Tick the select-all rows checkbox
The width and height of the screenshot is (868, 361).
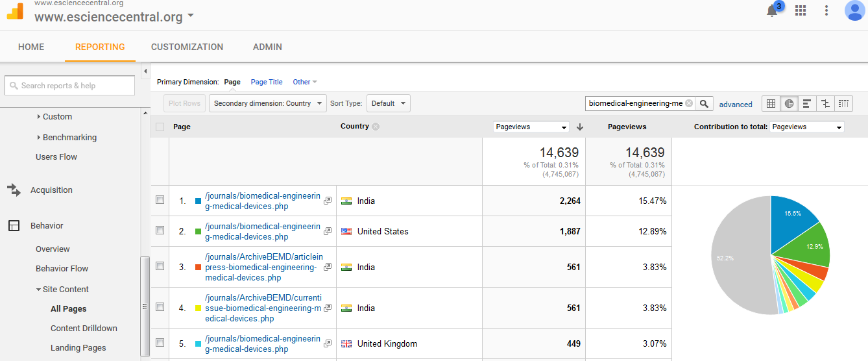coord(160,127)
